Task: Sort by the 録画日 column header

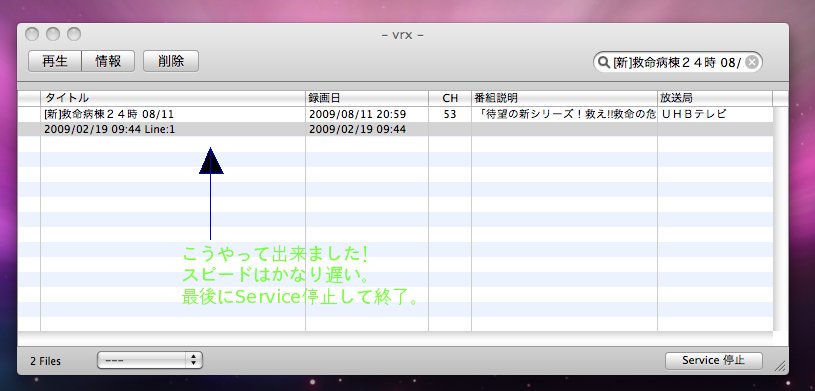Action: (367, 98)
